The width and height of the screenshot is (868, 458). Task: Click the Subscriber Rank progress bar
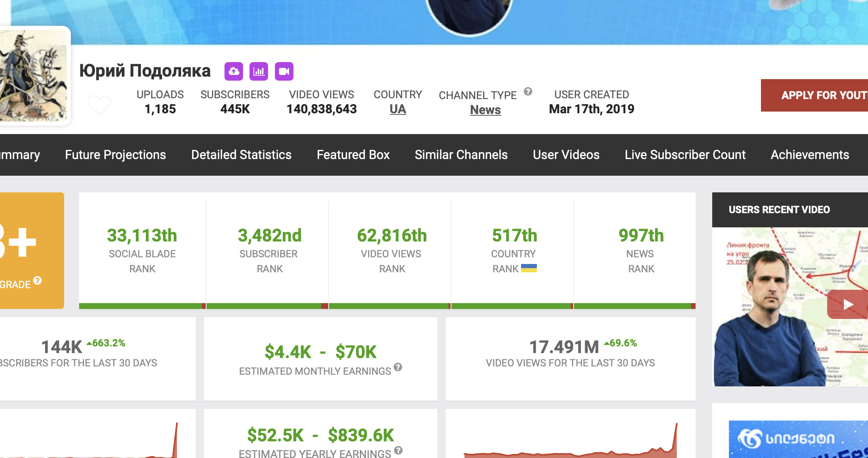click(267, 306)
